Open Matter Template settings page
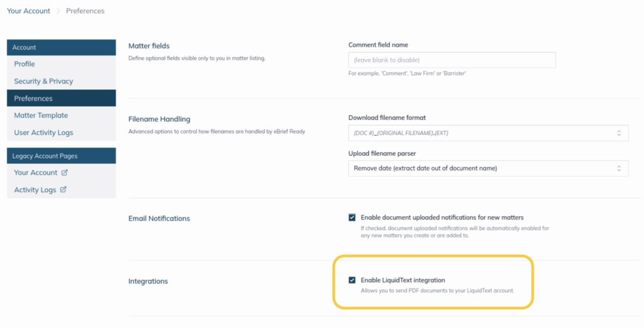Screen dimensions: 644x328 click(41, 116)
